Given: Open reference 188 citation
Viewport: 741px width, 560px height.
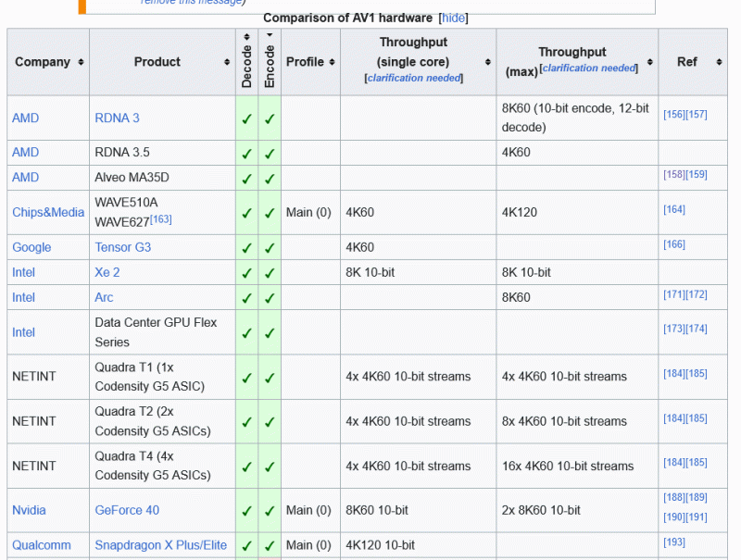Looking at the screenshot, I should click(674, 498).
